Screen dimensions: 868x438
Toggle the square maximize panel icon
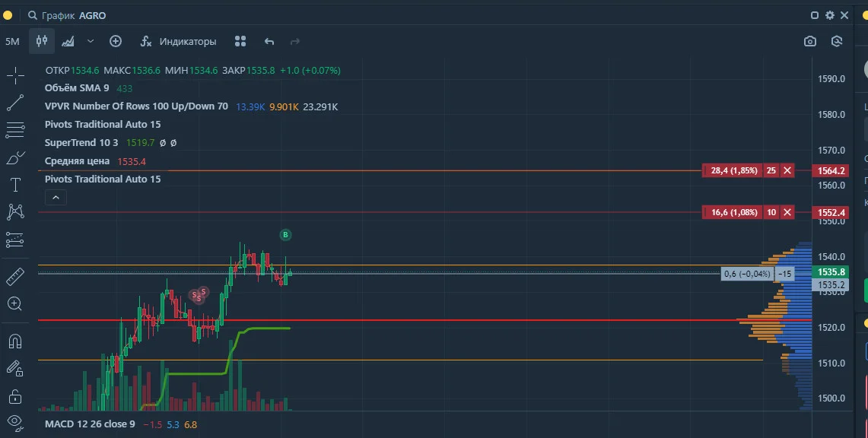[x=814, y=15]
